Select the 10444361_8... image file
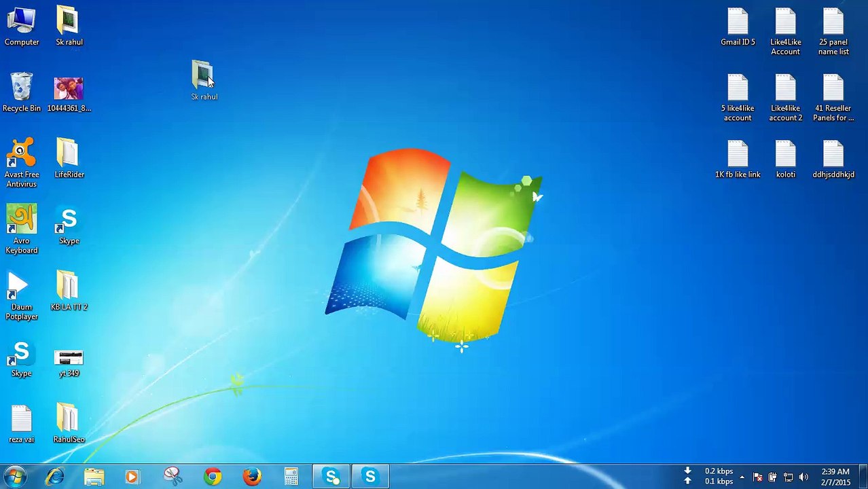868x489 pixels. [x=69, y=93]
